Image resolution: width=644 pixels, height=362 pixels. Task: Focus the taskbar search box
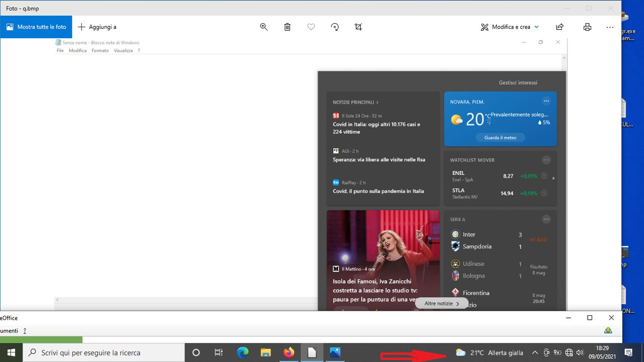click(x=104, y=352)
